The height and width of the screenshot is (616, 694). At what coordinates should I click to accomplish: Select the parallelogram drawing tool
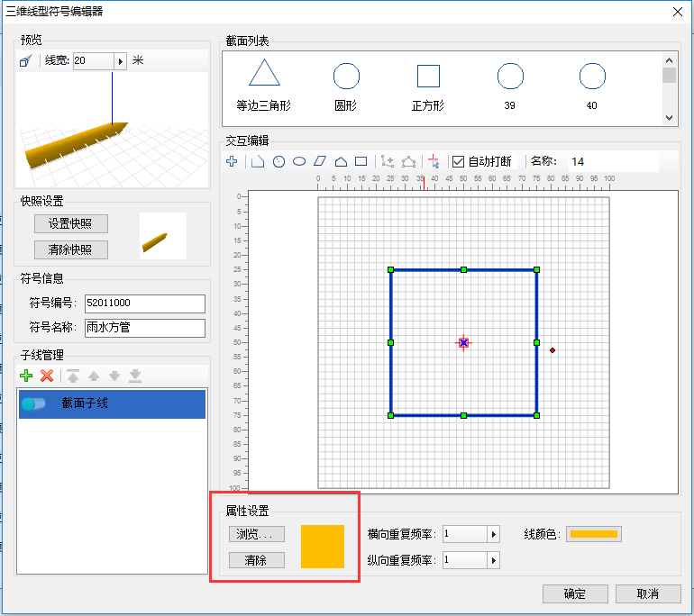tap(320, 161)
